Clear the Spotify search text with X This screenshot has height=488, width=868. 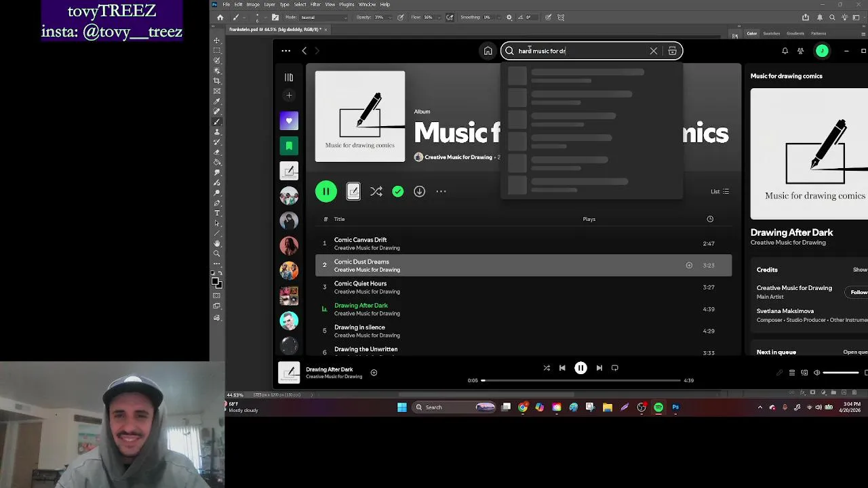coord(654,51)
